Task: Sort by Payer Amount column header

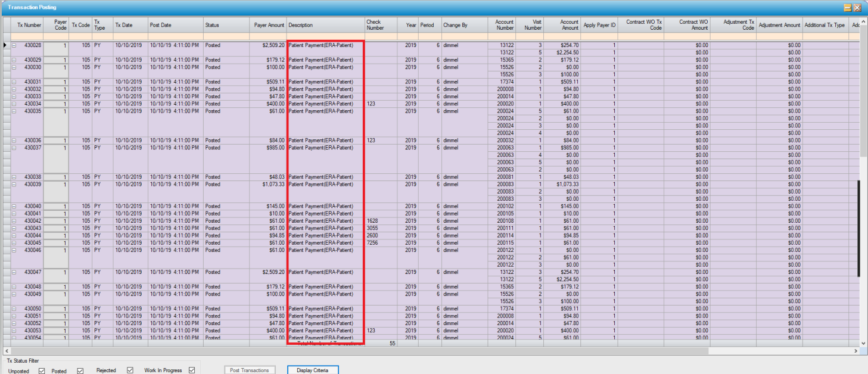Action: click(x=269, y=25)
